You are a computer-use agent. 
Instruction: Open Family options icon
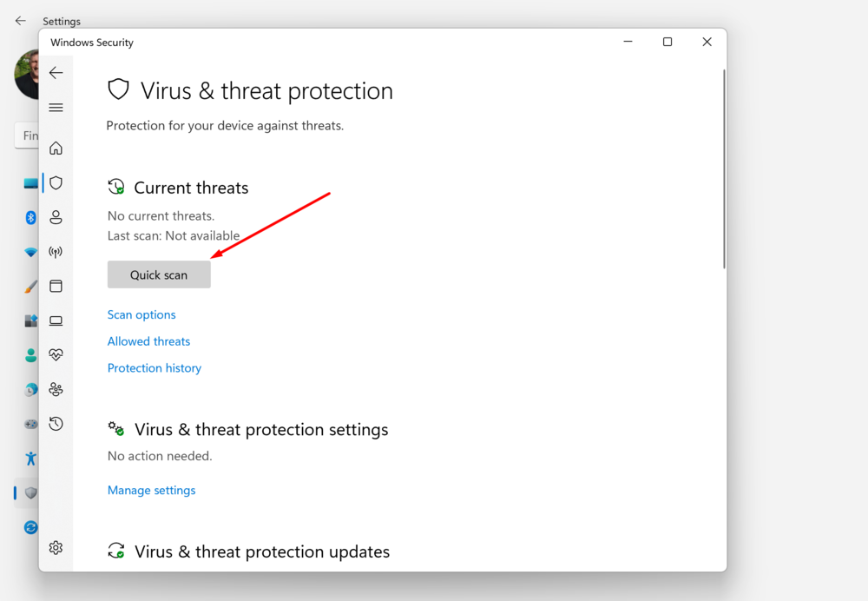[56, 389]
